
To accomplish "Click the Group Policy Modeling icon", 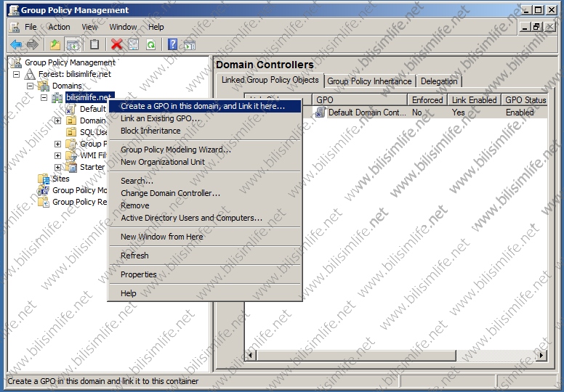I will [44, 190].
